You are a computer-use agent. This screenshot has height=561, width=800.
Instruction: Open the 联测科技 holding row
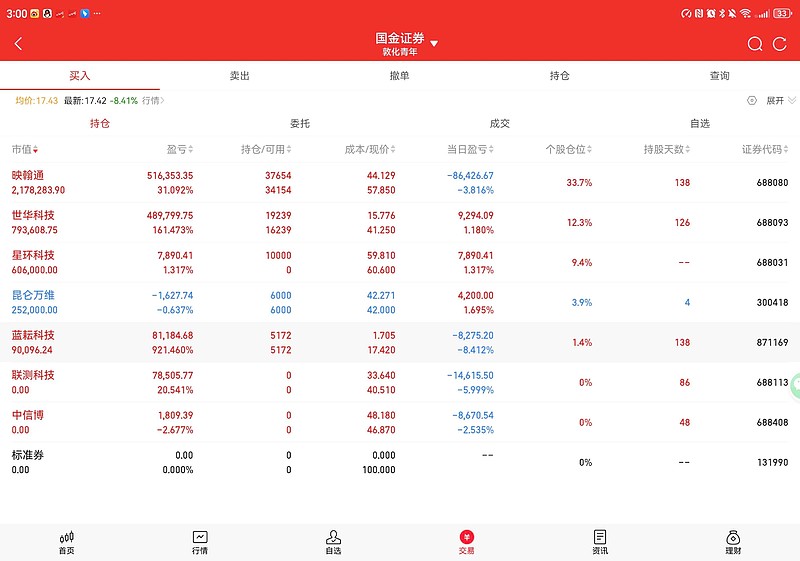(400, 382)
